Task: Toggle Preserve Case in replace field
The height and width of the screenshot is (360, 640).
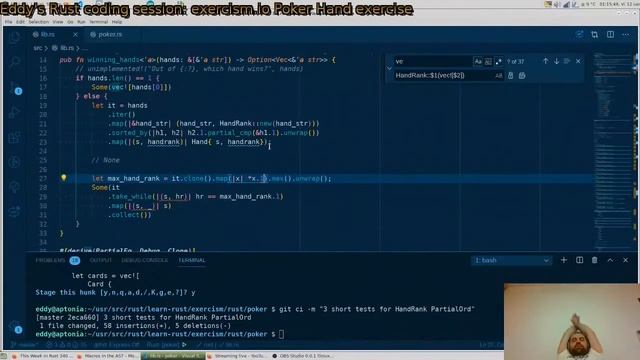Action: pos(498,76)
